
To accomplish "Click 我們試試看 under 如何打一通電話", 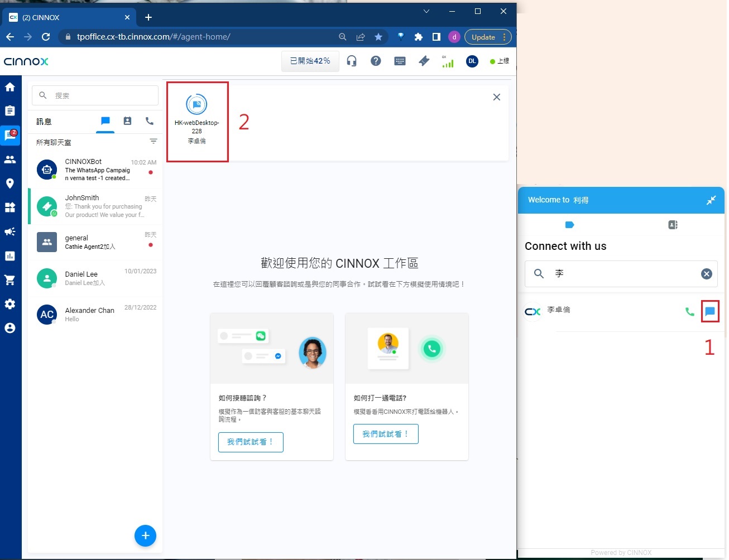I will point(385,433).
